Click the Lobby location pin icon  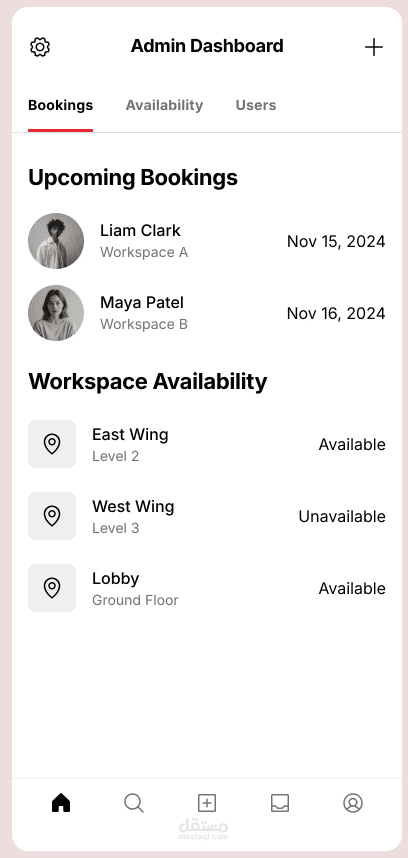tap(52, 588)
